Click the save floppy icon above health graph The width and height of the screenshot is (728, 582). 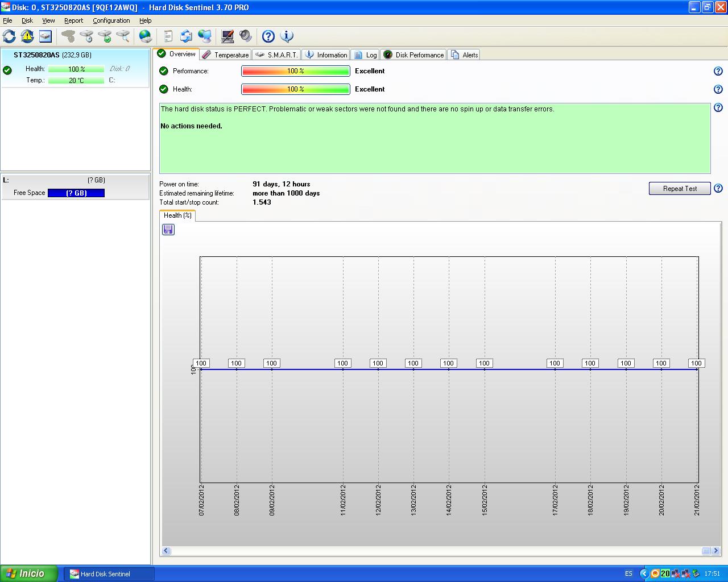click(x=168, y=230)
